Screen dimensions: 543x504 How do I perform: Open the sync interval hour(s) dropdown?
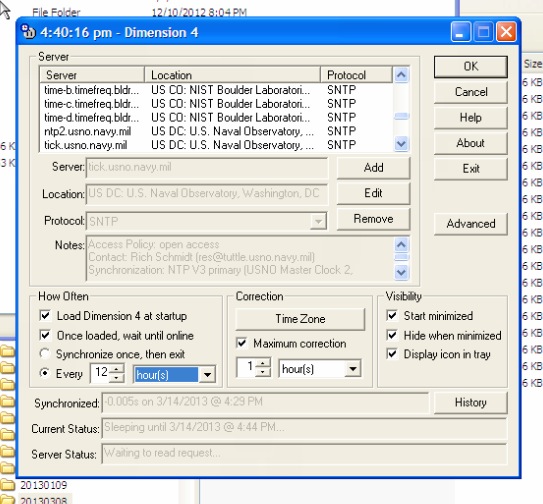(207, 374)
